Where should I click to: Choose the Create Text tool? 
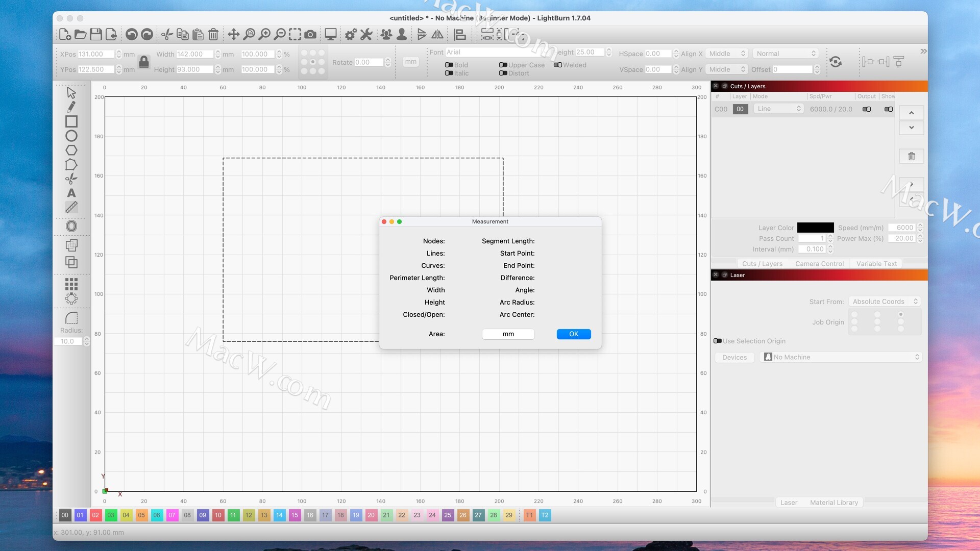(71, 193)
